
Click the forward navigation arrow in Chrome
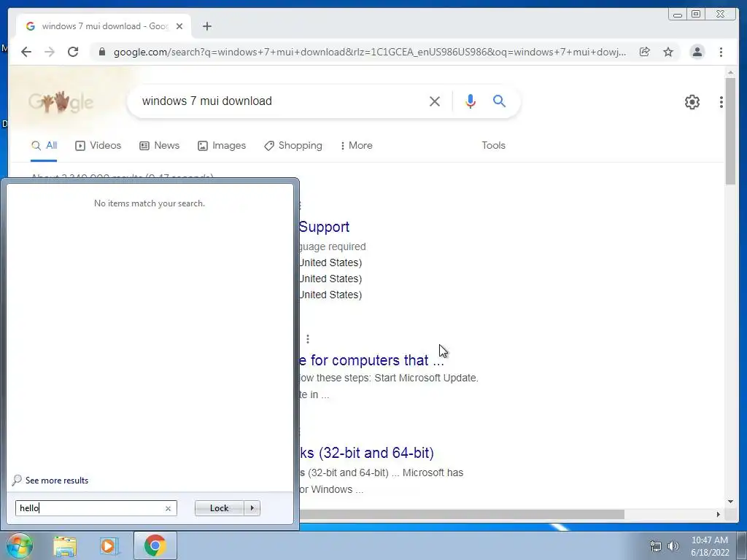click(50, 52)
